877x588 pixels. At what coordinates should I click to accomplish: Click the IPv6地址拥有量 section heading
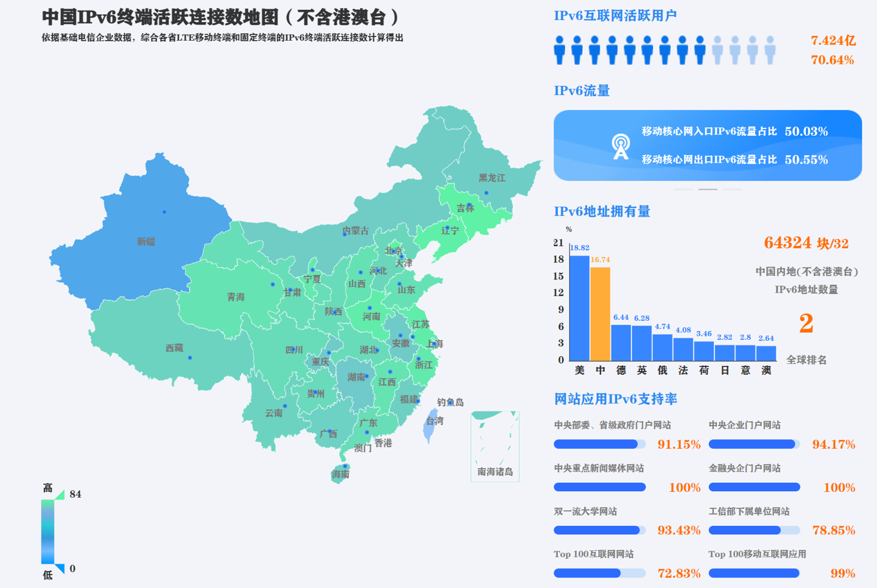pyautogui.click(x=602, y=211)
